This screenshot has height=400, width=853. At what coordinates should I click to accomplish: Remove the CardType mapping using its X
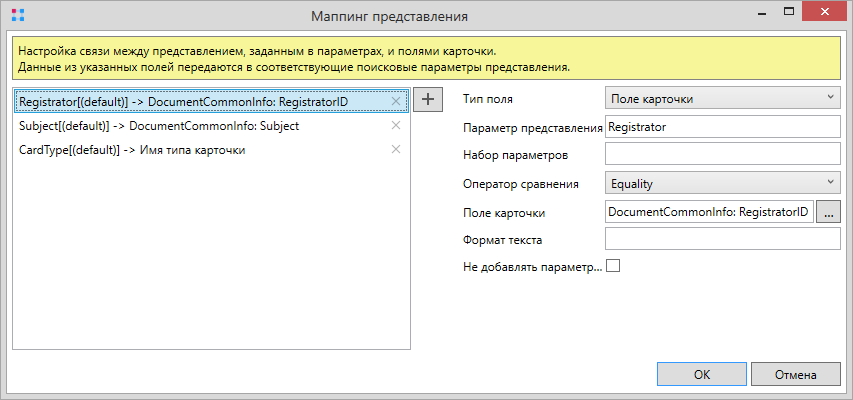coord(396,149)
